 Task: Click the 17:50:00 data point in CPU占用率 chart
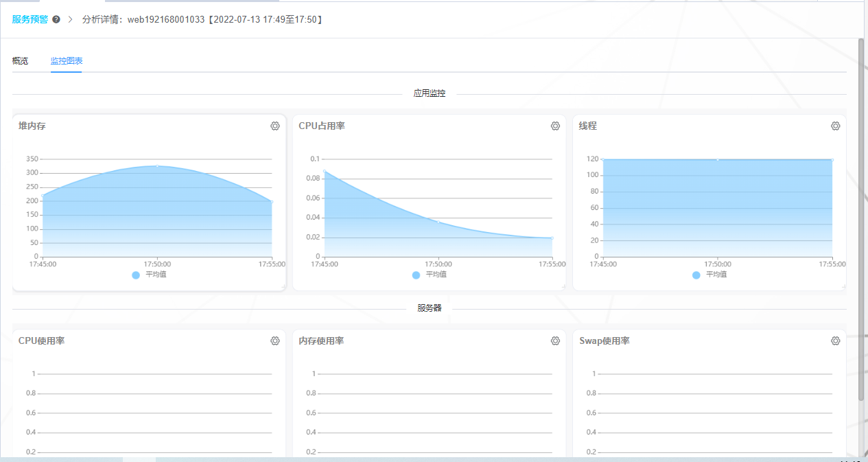click(438, 222)
